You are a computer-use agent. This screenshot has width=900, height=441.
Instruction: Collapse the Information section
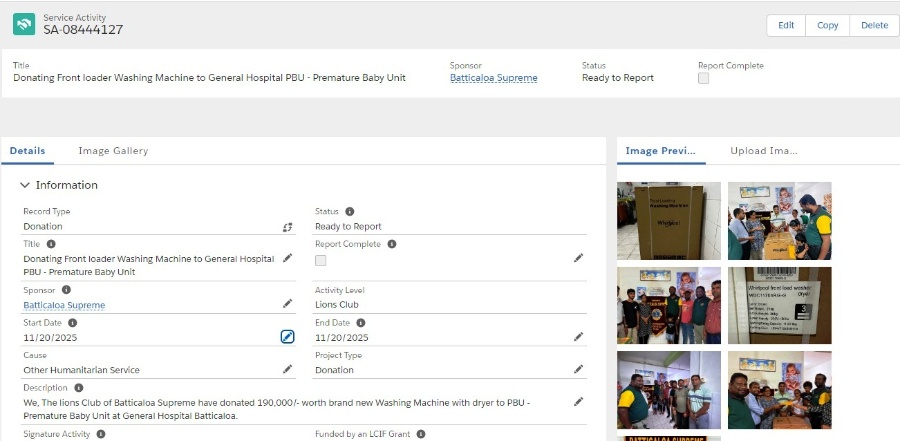[25, 185]
